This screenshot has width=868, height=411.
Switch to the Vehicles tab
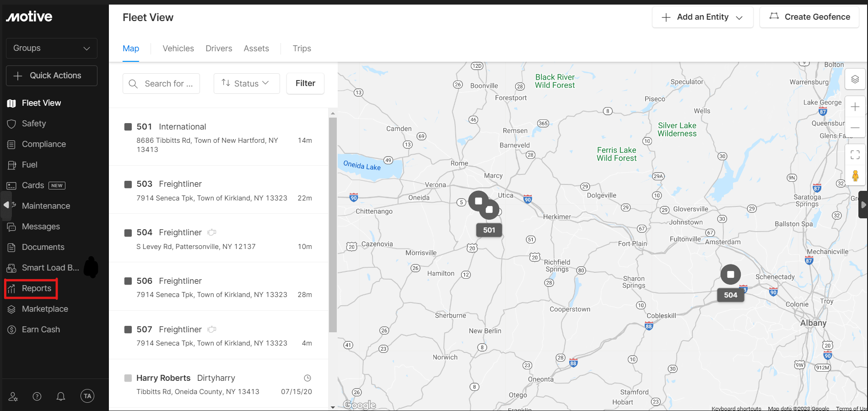point(178,49)
